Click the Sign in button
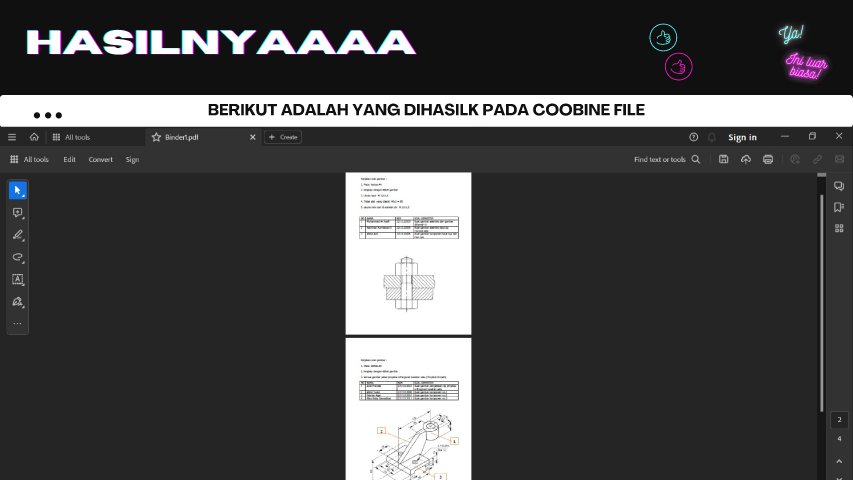 [x=742, y=137]
